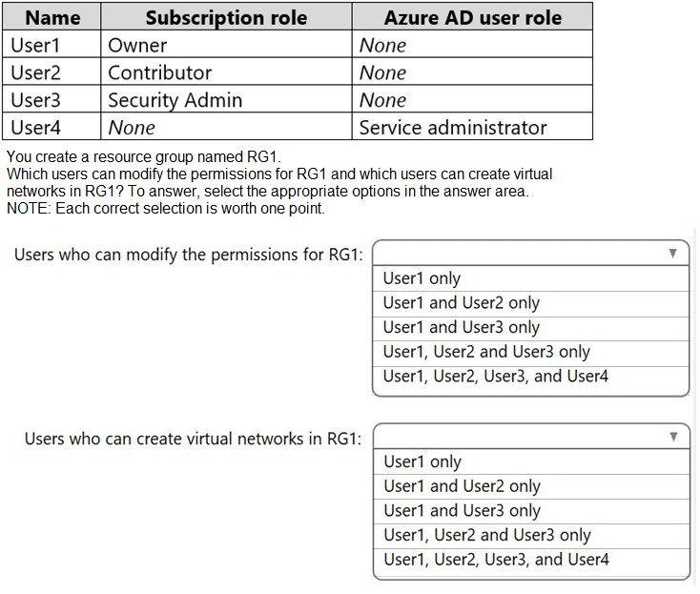Open the permissions dropdown arrow for RG1
The image size is (700, 594).
(672, 254)
